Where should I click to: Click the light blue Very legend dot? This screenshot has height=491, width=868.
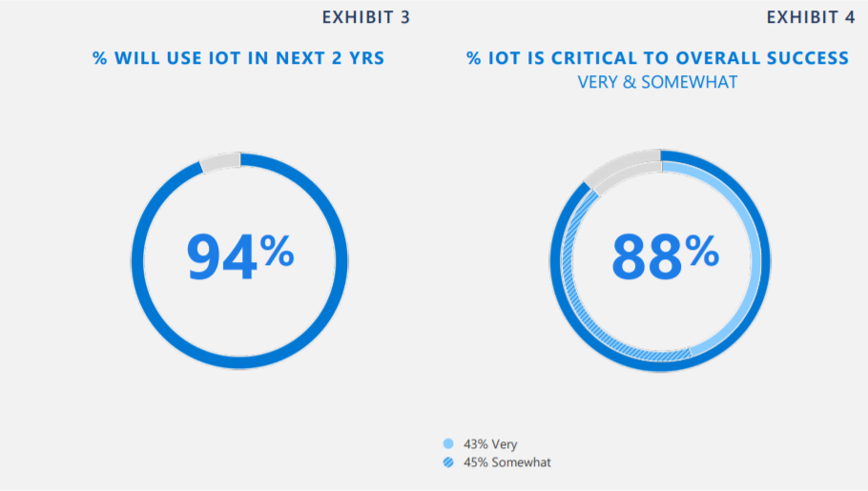(x=448, y=443)
